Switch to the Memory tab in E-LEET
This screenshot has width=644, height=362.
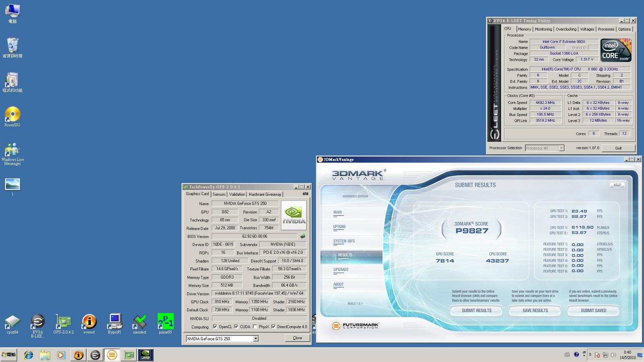pyautogui.click(x=524, y=29)
